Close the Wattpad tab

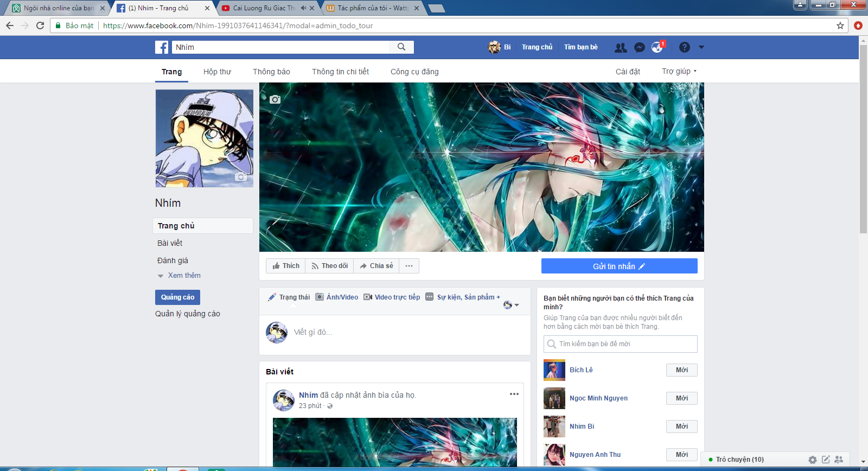[x=417, y=8]
